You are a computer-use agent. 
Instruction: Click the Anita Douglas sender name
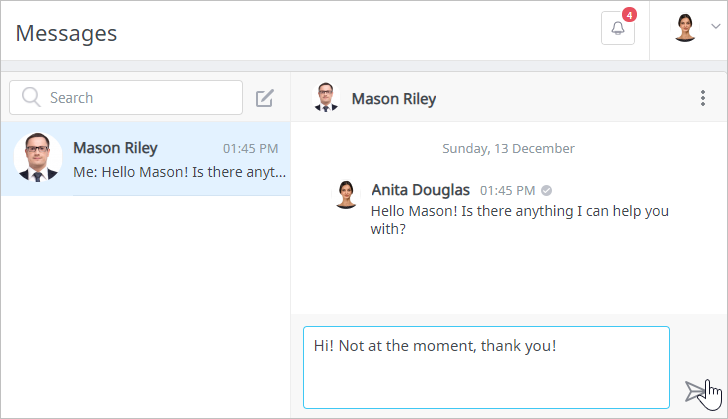(x=421, y=189)
